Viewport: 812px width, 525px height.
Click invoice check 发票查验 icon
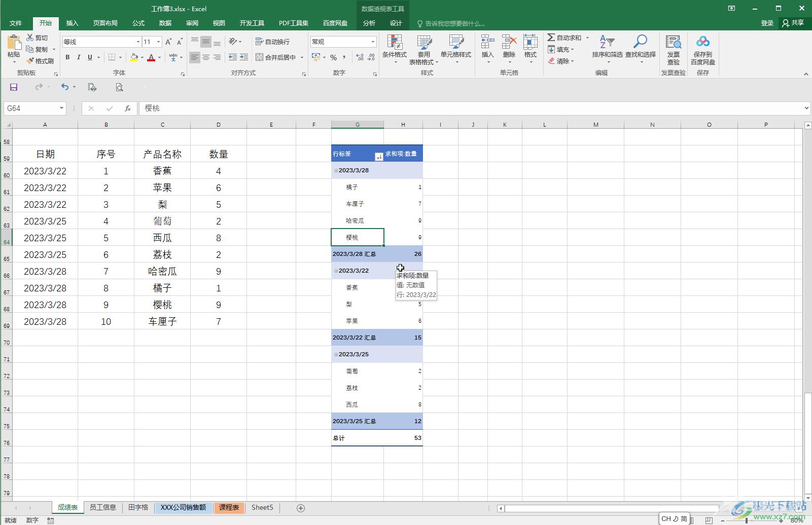[673, 49]
